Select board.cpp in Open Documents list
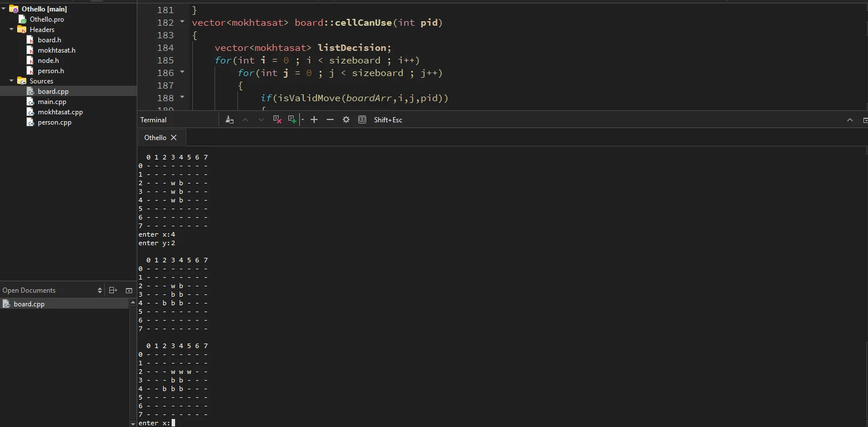The width and height of the screenshot is (868, 427). (29, 304)
